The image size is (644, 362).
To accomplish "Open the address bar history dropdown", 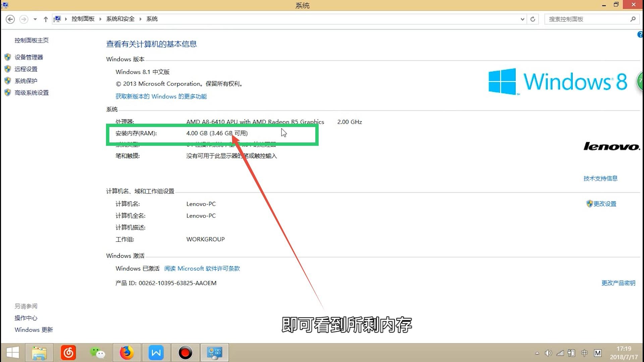I will [522, 19].
